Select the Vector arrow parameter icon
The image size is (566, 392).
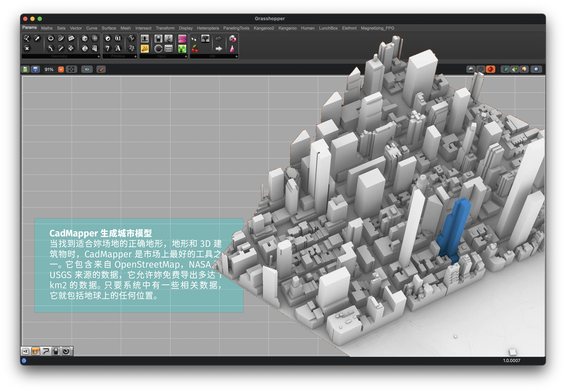point(37,38)
